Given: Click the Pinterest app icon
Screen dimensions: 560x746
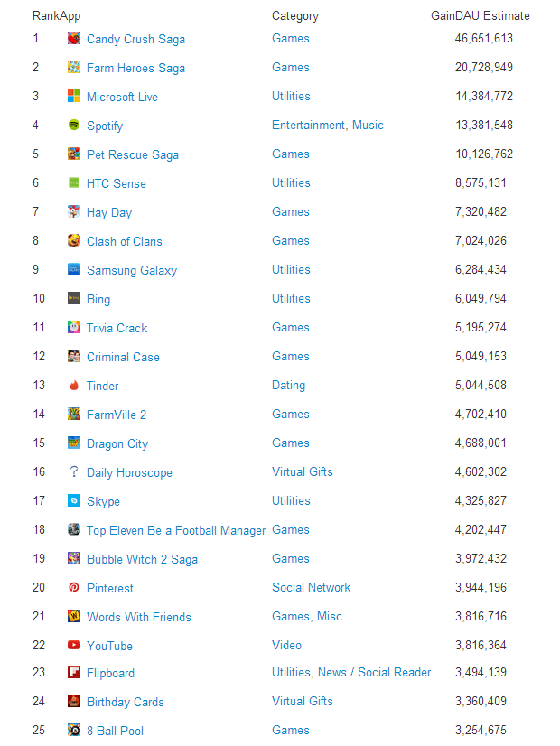Looking at the screenshot, I should click(x=74, y=587).
